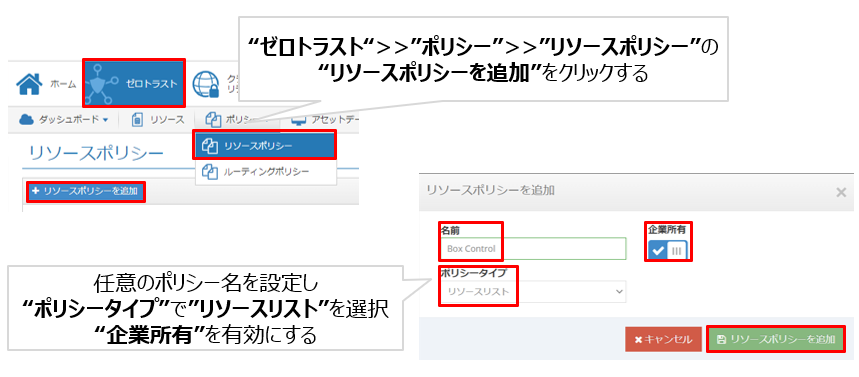The width and height of the screenshot is (859, 377).
Task: Click the キャンセル button
Action: tap(663, 340)
